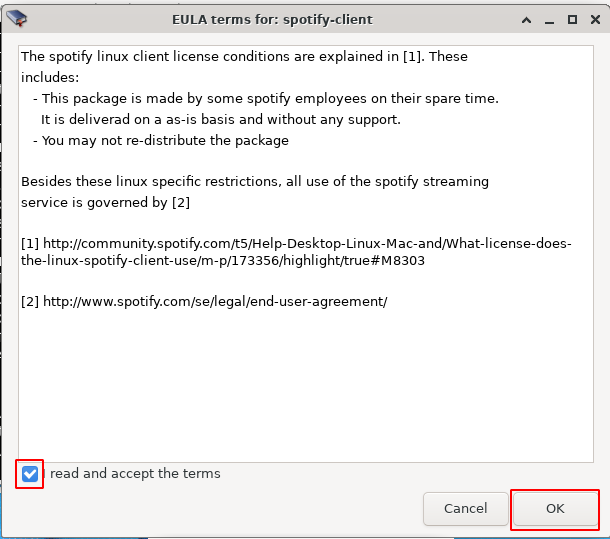The image size is (610, 539).
Task: Click the 'Besides these linux specific restrictions' line
Action: click(255, 182)
